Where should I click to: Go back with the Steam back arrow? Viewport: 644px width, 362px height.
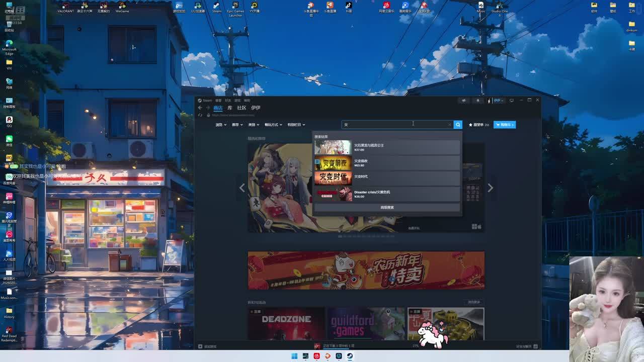pyautogui.click(x=200, y=108)
